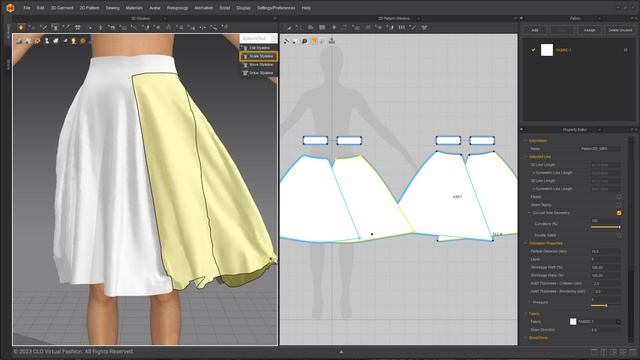This screenshot has height=360, width=640.
Task: Click the tray-shaped export icon in 2D view bar
Action: click(332, 41)
